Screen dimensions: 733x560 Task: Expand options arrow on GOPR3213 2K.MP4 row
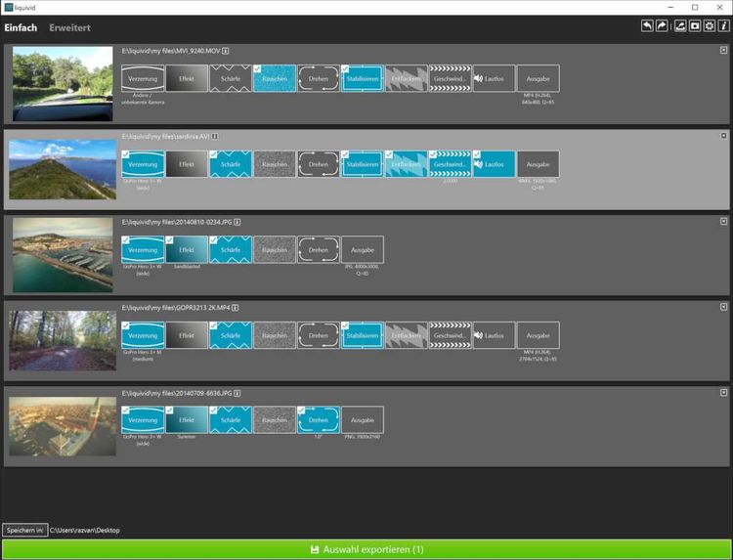click(x=723, y=307)
